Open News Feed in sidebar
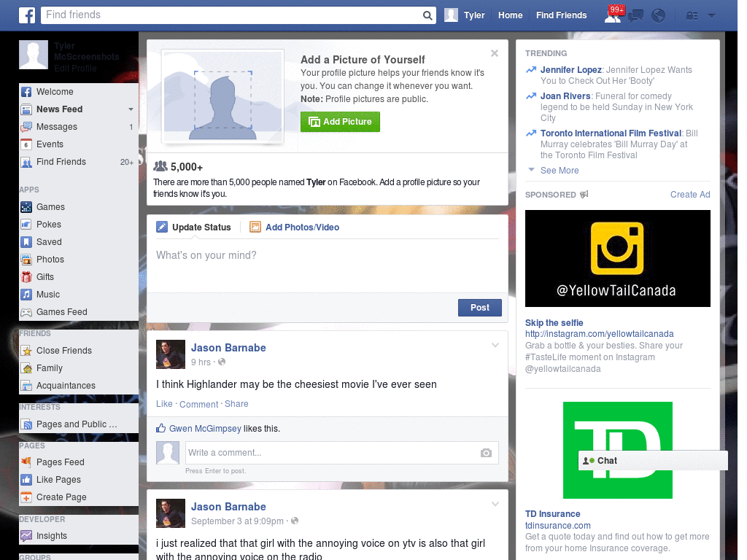Viewport: 747px width, 560px height. [60, 109]
